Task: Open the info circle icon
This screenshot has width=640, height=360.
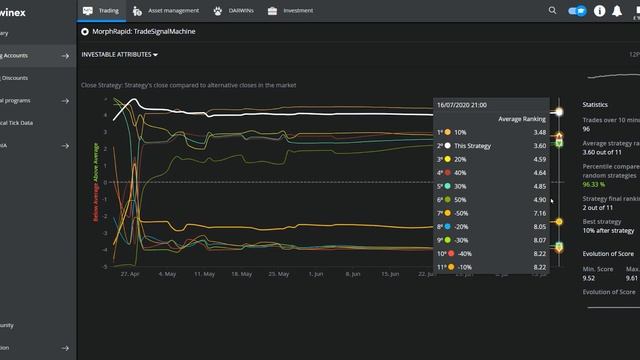Action: [x=599, y=11]
